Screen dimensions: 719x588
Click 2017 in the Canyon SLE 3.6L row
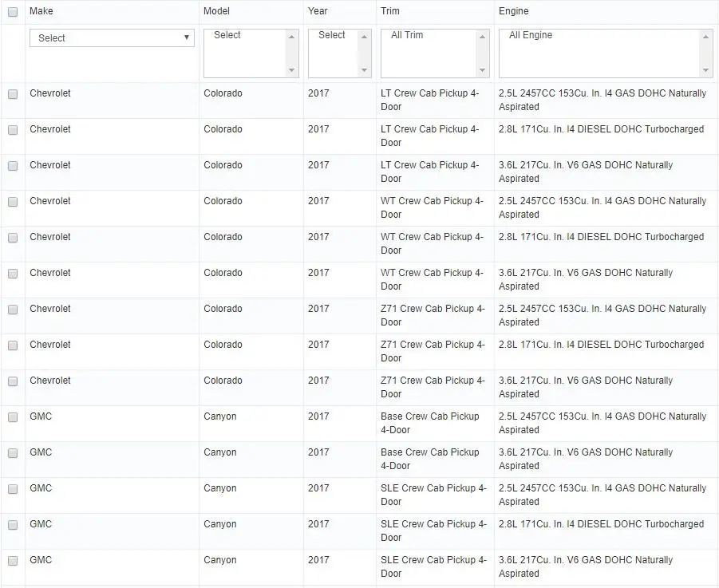coord(318,559)
